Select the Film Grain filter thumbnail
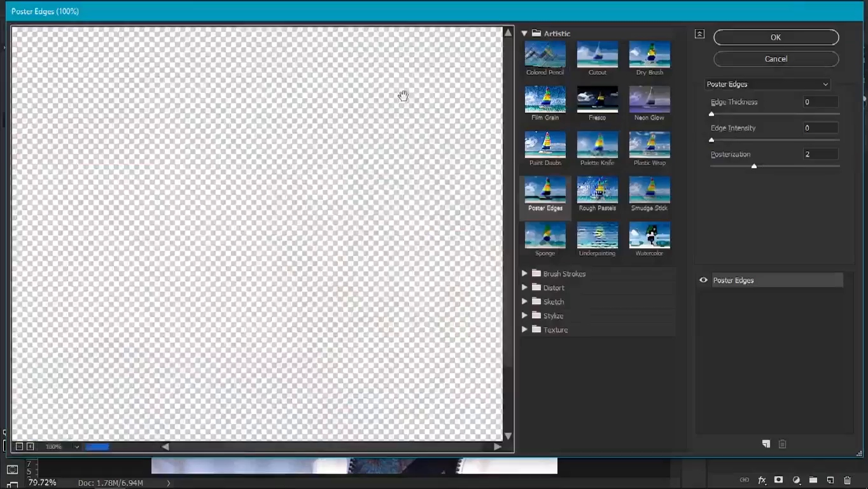868x489 pixels. (x=545, y=100)
